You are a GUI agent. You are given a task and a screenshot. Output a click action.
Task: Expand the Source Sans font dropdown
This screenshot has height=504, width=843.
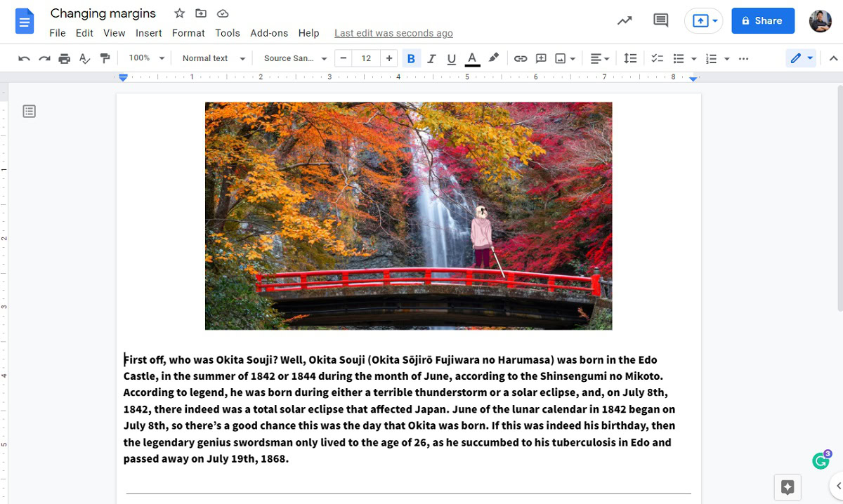pos(295,58)
